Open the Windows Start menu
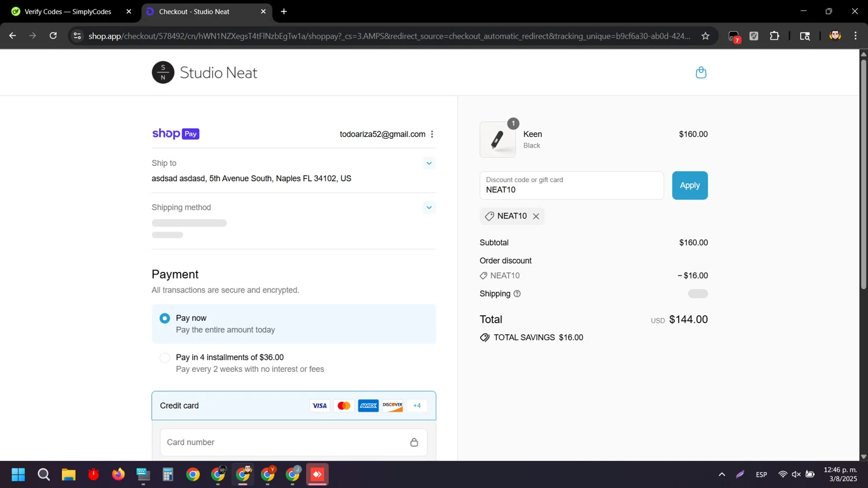The width and height of the screenshot is (868, 488). click(x=19, y=475)
